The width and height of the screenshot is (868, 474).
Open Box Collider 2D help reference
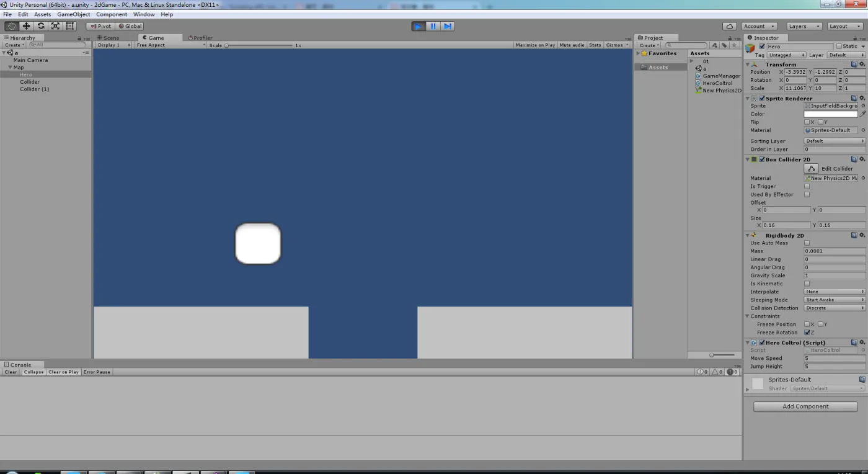(854, 159)
